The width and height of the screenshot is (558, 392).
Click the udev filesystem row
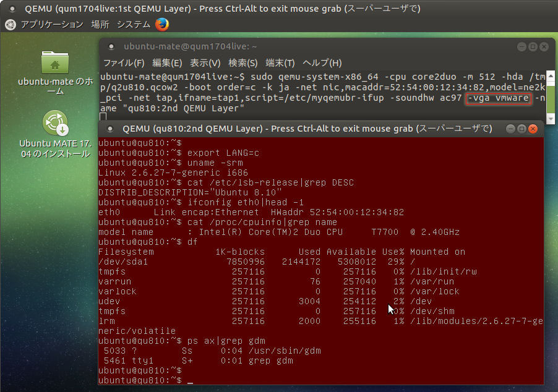tap(265, 301)
